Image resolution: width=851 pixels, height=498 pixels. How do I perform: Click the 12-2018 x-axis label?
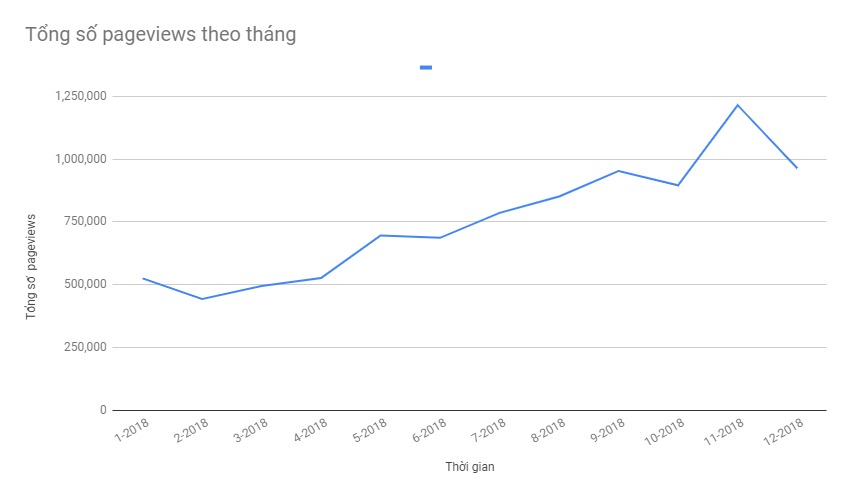(x=783, y=432)
